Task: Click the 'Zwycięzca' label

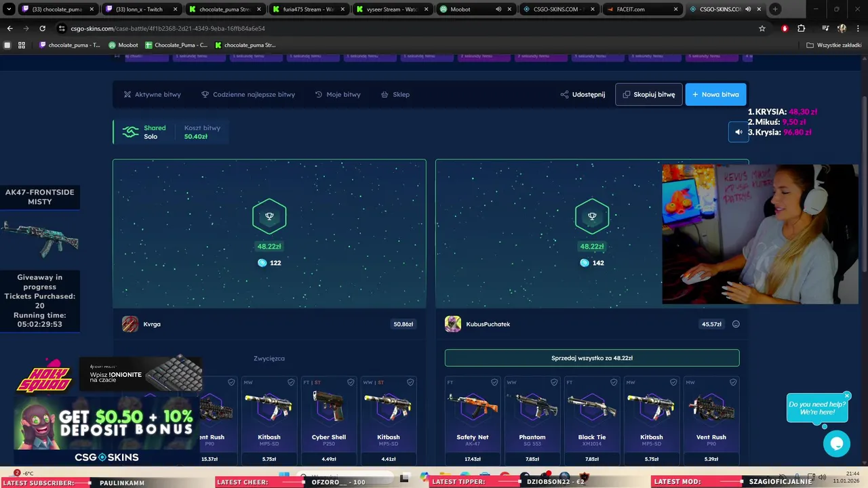Action: point(269,358)
